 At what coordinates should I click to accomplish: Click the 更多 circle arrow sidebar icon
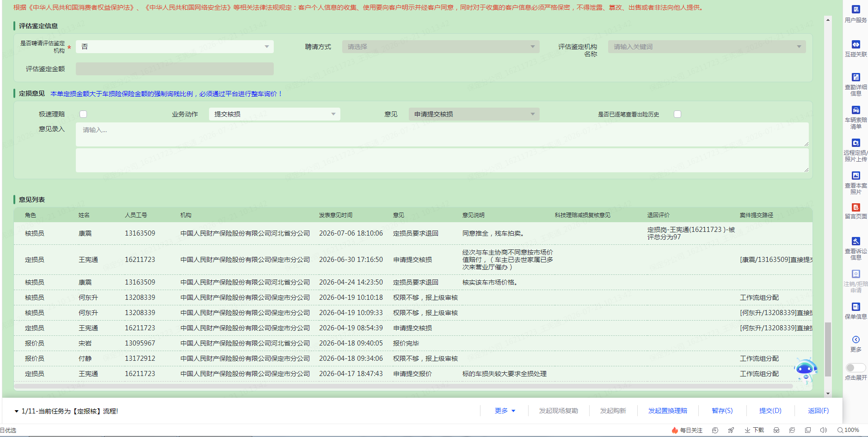coord(856,340)
